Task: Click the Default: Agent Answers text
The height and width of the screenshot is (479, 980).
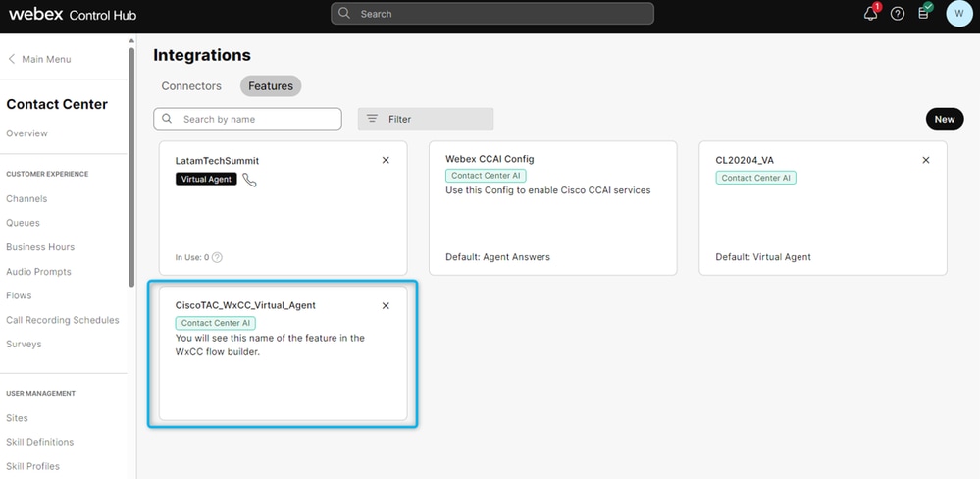Action: (498, 257)
